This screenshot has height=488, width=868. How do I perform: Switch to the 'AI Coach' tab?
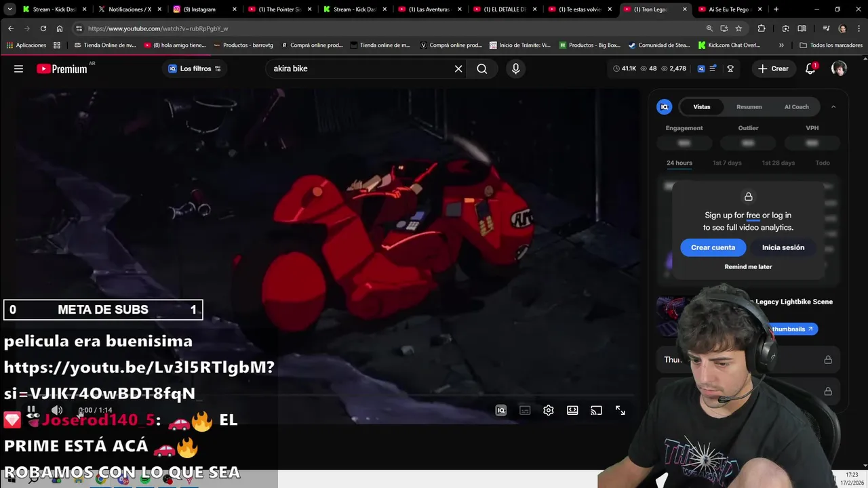[796, 106]
